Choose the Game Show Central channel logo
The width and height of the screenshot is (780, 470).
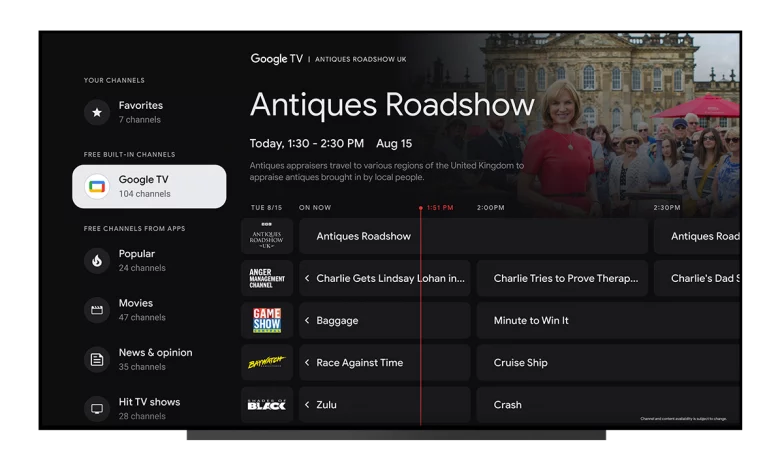pyautogui.click(x=267, y=320)
